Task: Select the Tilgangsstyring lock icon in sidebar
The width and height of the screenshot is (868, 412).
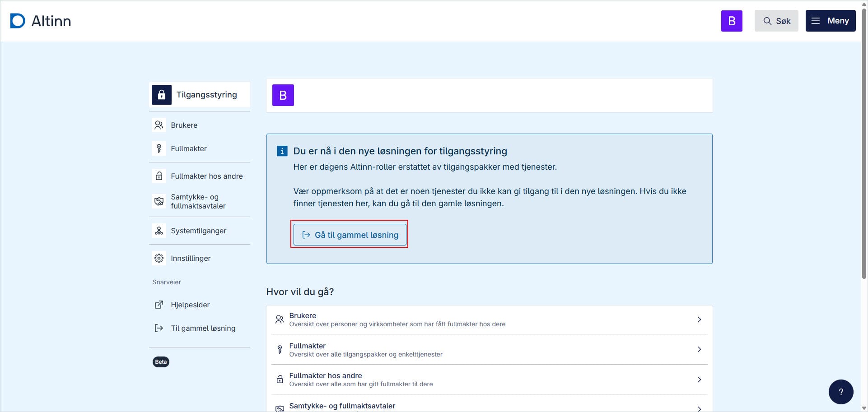Action: click(161, 94)
